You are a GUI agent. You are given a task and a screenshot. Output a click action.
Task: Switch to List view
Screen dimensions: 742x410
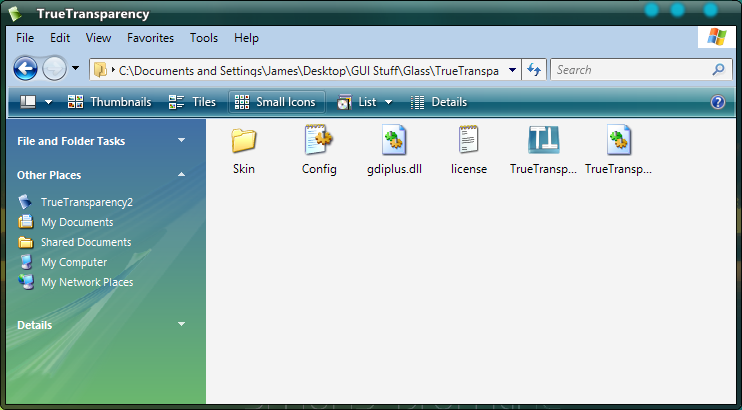click(x=357, y=102)
